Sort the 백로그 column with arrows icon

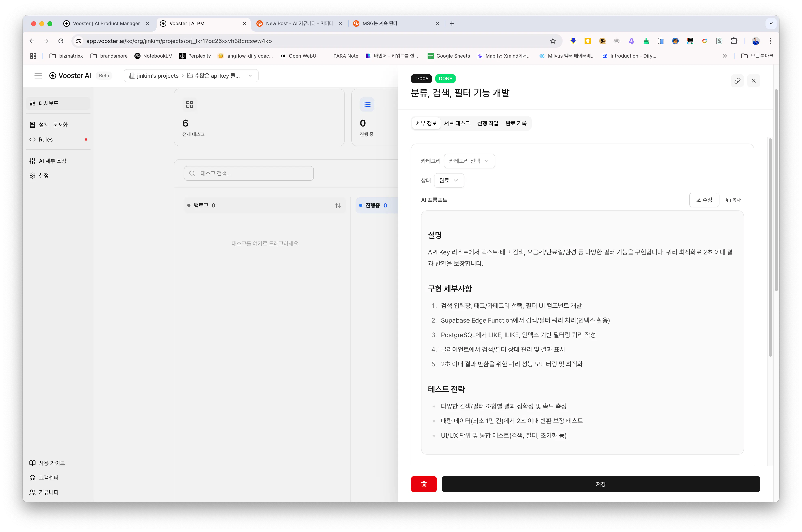click(x=338, y=205)
